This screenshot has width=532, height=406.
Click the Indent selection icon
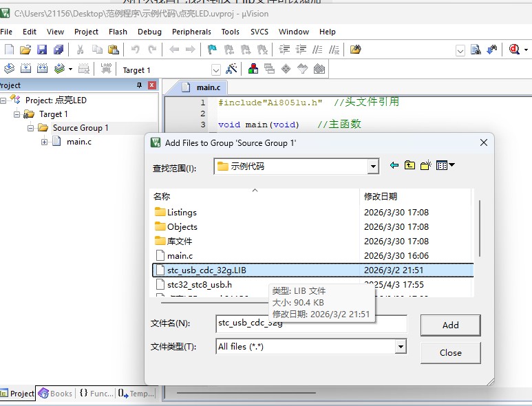pos(284,50)
